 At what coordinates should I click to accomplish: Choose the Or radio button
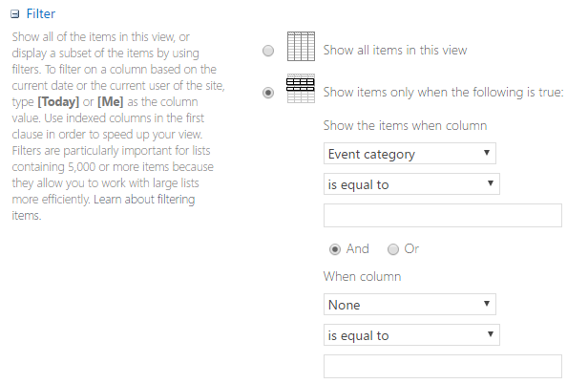(393, 248)
